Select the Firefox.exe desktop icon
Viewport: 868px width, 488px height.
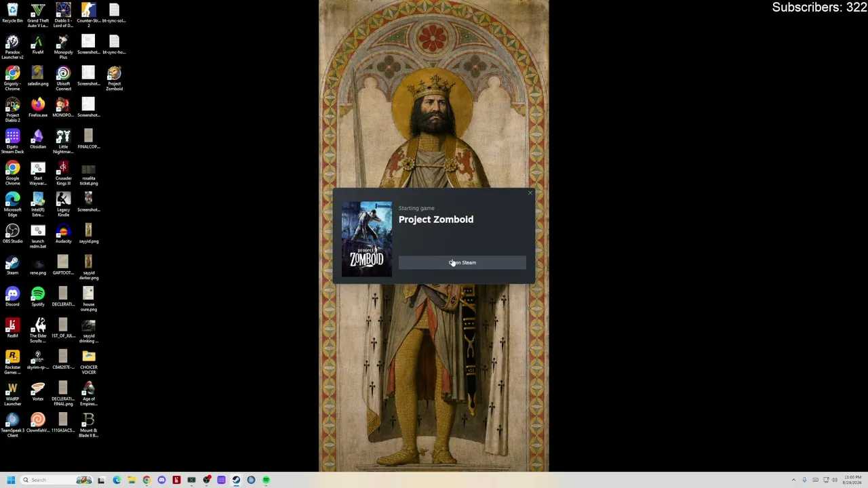coord(38,108)
